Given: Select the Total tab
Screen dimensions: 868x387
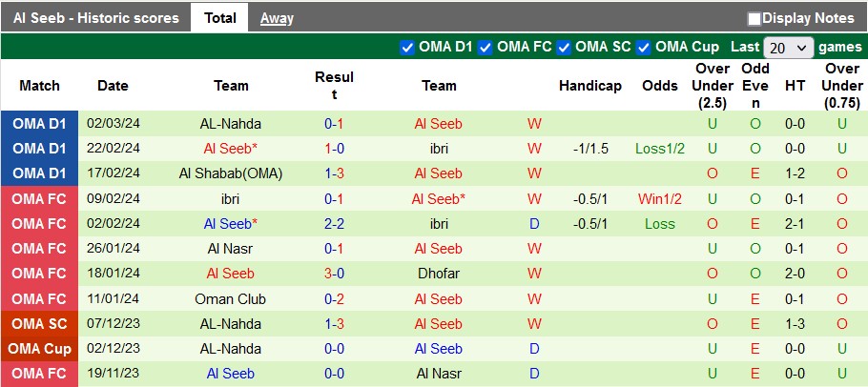Looking at the screenshot, I should tap(220, 18).
